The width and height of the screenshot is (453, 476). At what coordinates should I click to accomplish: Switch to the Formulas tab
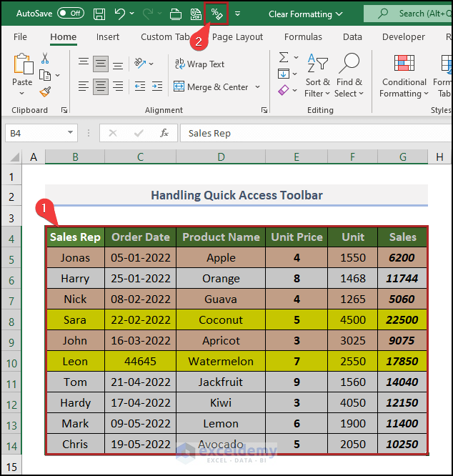303,37
